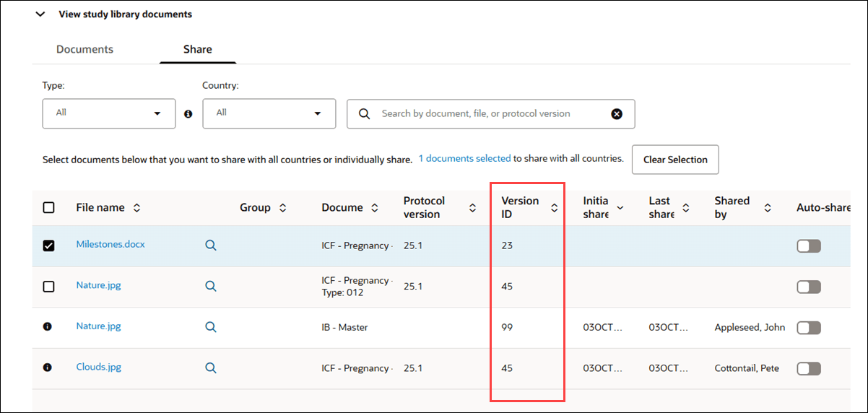This screenshot has width=868, height=413.
Task: Sort by Document type column arrows
Action: click(374, 208)
